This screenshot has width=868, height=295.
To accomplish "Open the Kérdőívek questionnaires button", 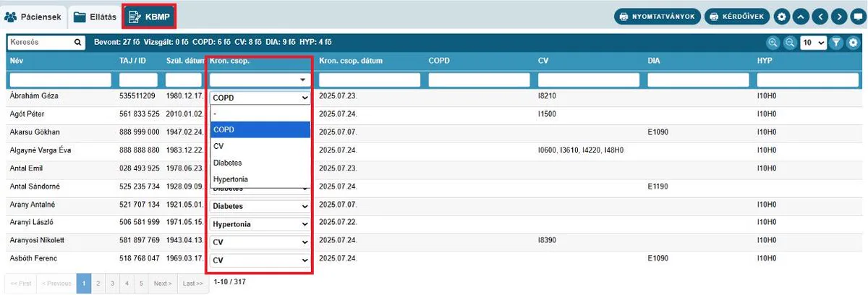I will pyautogui.click(x=737, y=16).
